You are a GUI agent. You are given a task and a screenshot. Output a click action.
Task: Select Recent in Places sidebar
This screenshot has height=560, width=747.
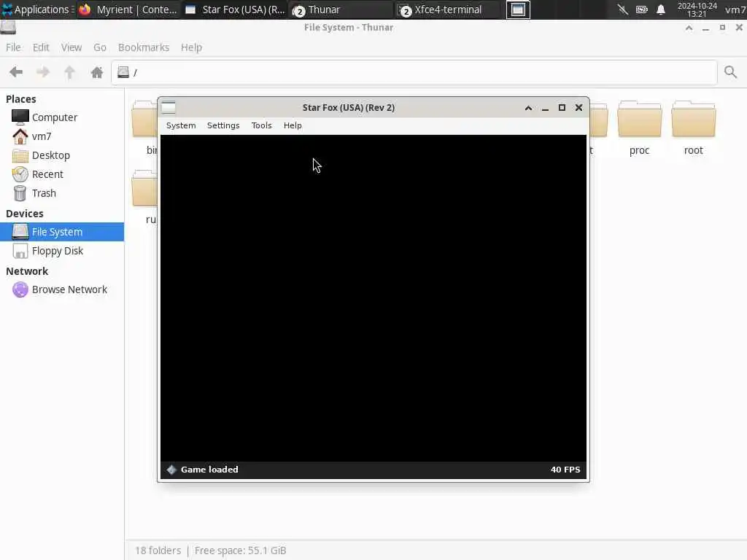click(62, 174)
